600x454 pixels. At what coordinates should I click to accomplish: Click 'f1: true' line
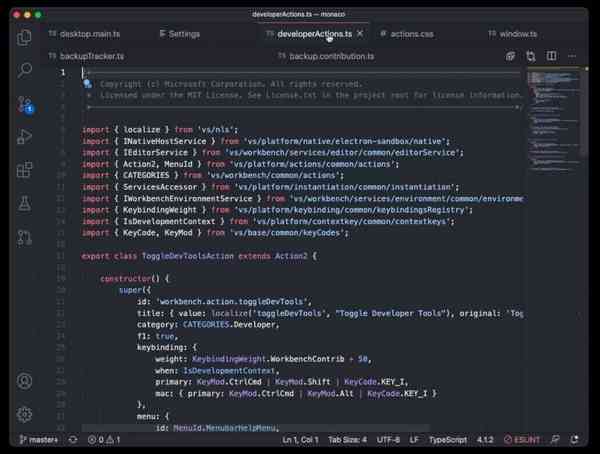tap(157, 336)
